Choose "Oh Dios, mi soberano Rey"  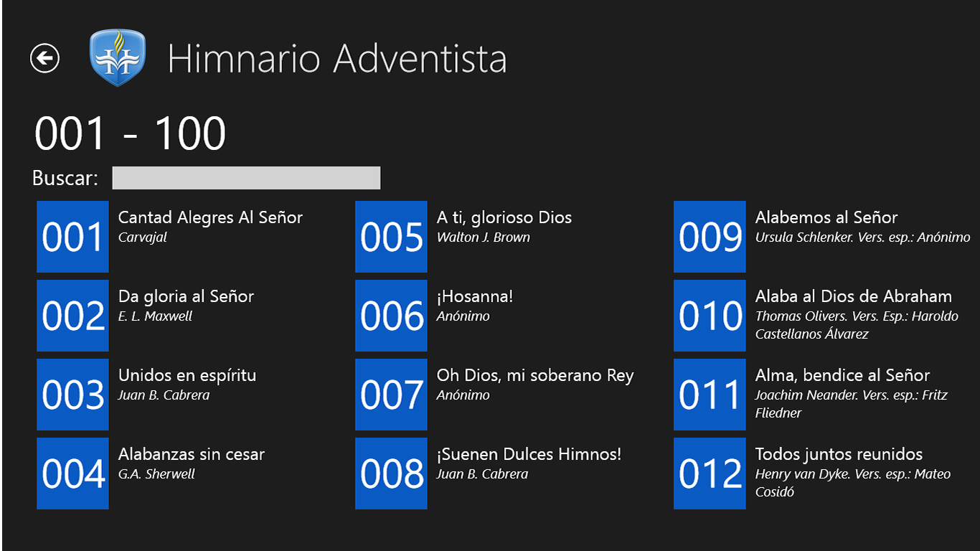pos(534,375)
